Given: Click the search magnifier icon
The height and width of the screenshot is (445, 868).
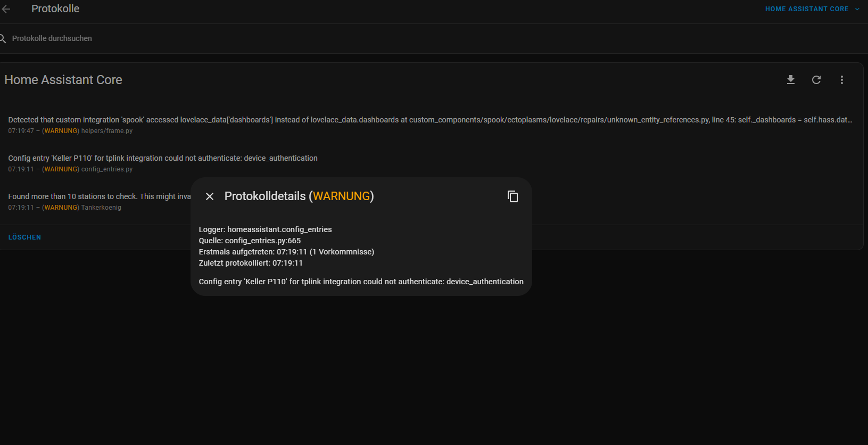Looking at the screenshot, I should pyautogui.click(x=3, y=38).
